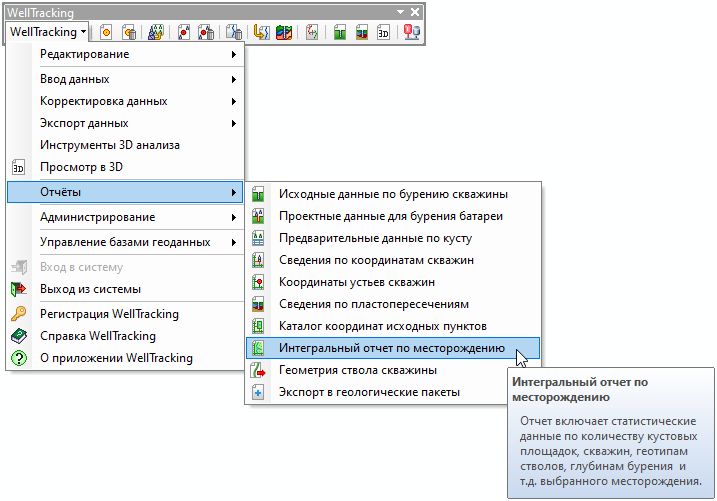Click the key icon for WellTracking registration
717x501 pixels.
(18, 314)
